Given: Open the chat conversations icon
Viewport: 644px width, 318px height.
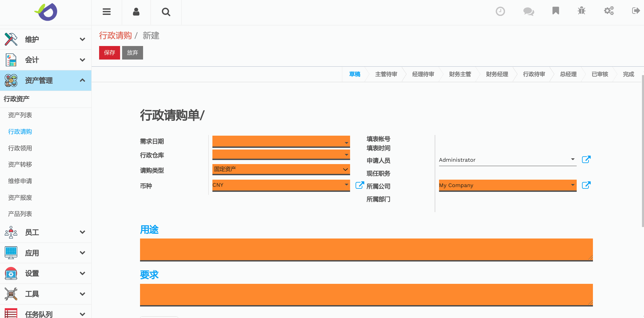Looking at the screenshot, I should click(x=528, y=11).
